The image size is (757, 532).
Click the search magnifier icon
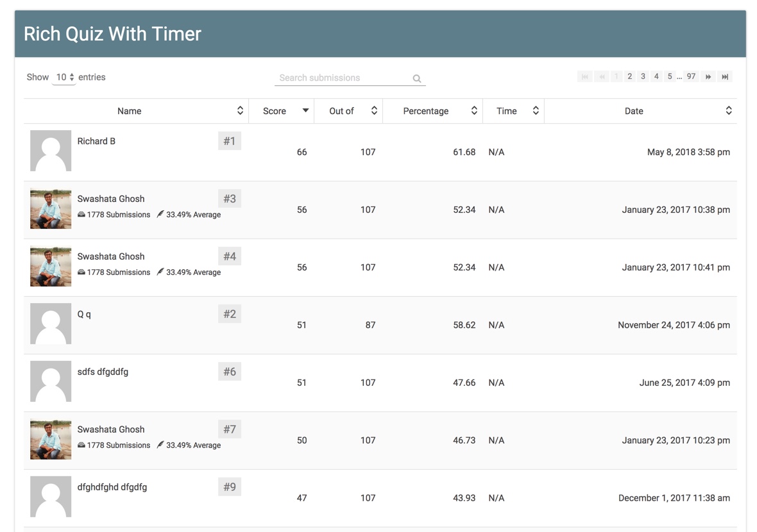click(417, 78)
